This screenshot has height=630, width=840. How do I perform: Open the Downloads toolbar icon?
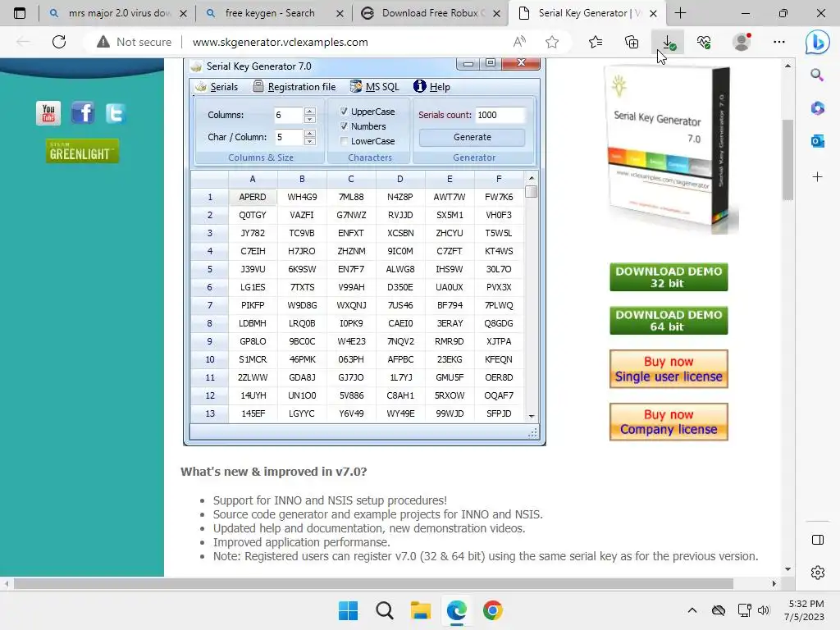coord(668,42)
